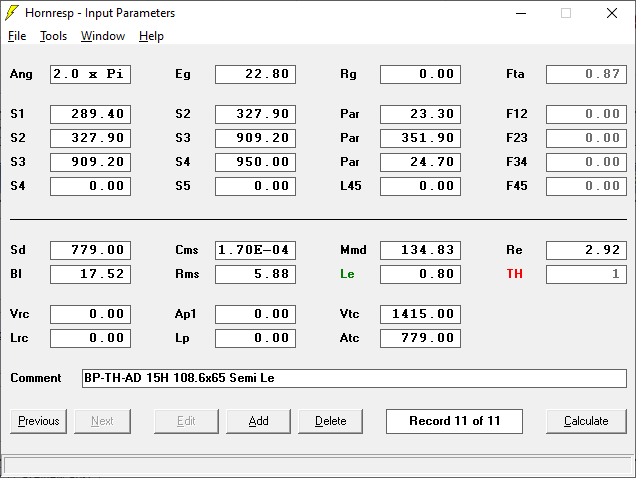This screenshot has height=478, width=636.
Task: Click the L45 input field
Action: [421, 186]
